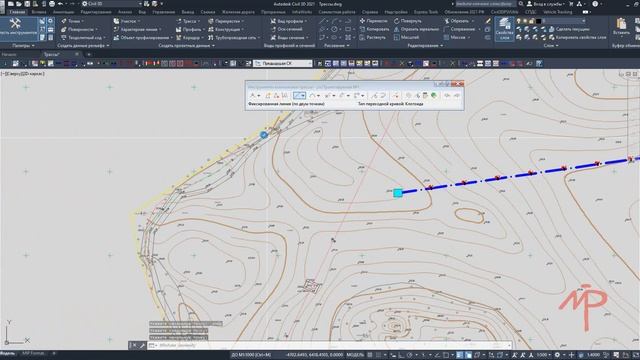This screenshot has width=640, height=360.
Task: Select the Повернуть (Rotate) tool
Action: tap(408, 21)
